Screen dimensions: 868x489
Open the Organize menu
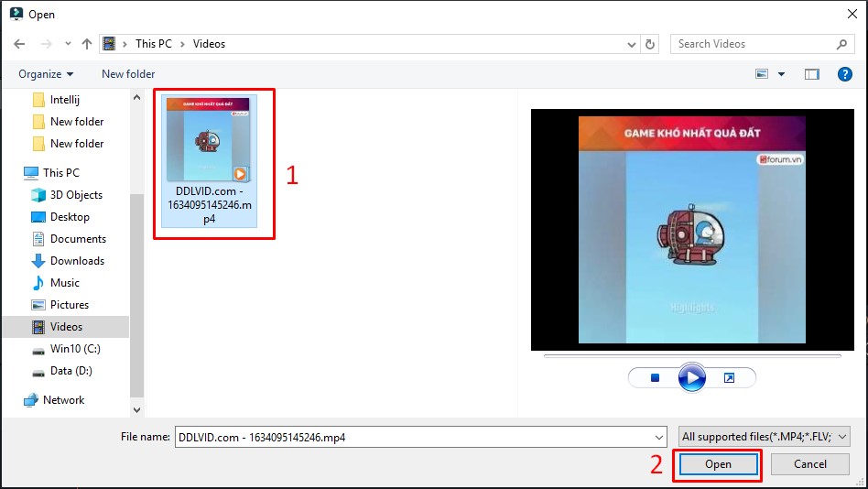tap(46, 74)
